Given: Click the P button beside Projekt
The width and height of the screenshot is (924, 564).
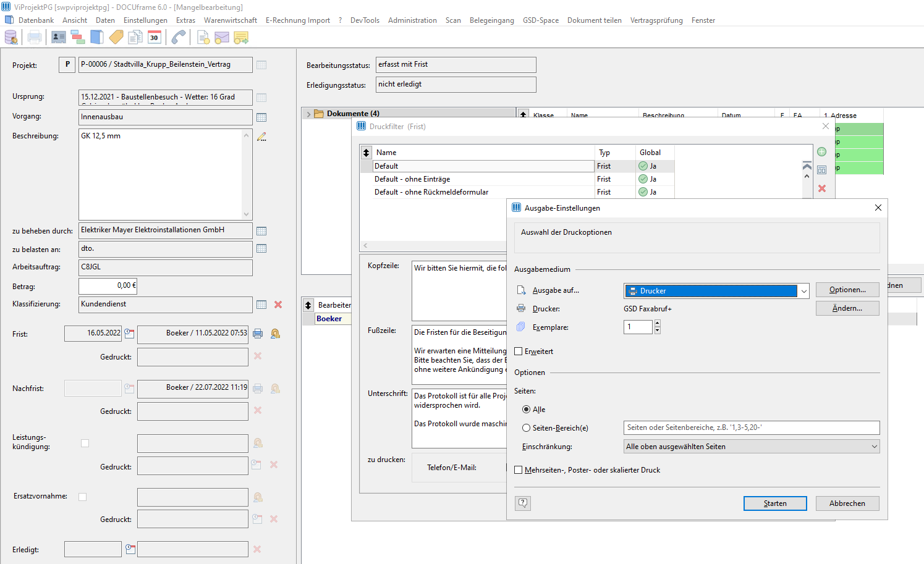Looking at the screenshot, I should click(67, 65).
